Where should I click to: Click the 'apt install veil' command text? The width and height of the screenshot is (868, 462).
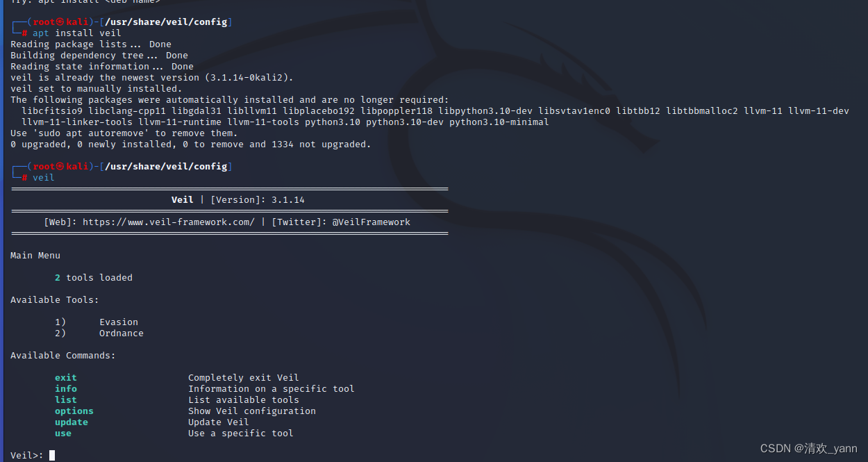point(77,33)
